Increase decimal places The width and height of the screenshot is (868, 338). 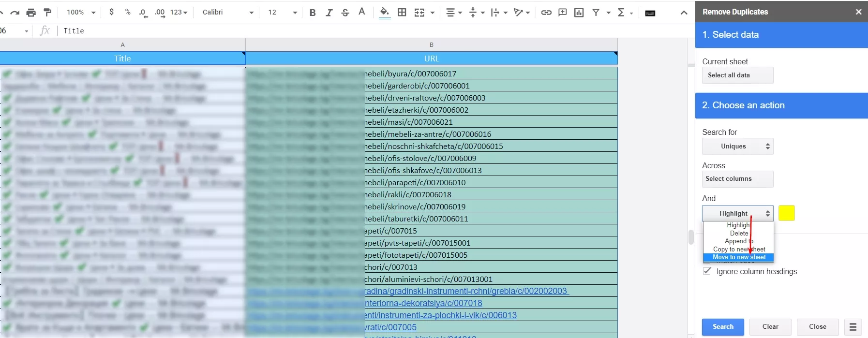pos(160,13)
